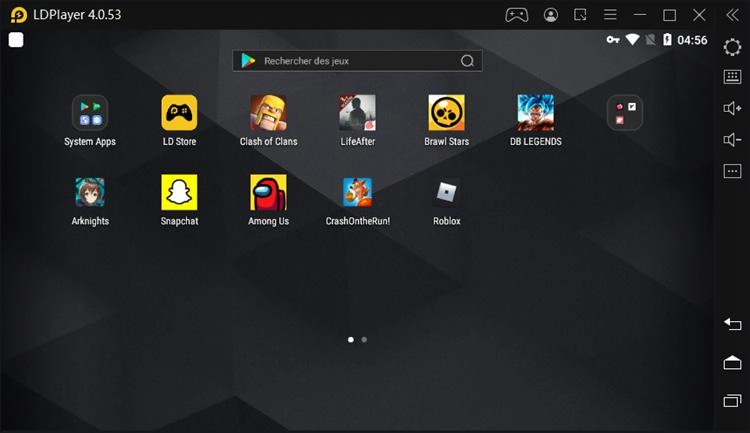Open the System Apps folder
This screenshot has height=433, width=750.
point(90,113)
